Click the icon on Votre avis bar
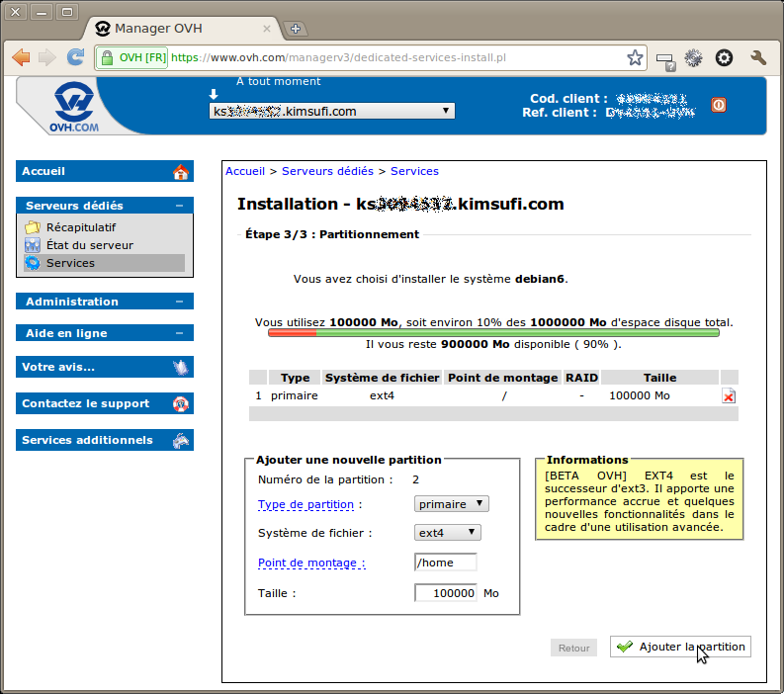 [181, 367]
